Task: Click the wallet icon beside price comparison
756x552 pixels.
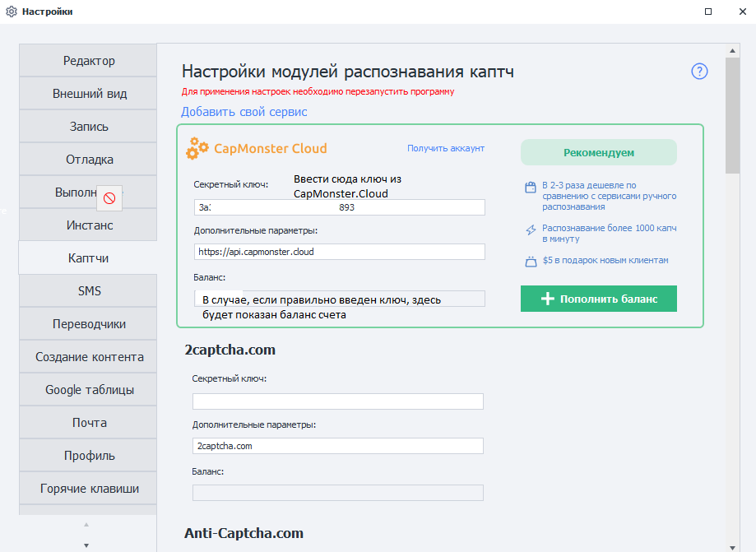Action: 531,187
